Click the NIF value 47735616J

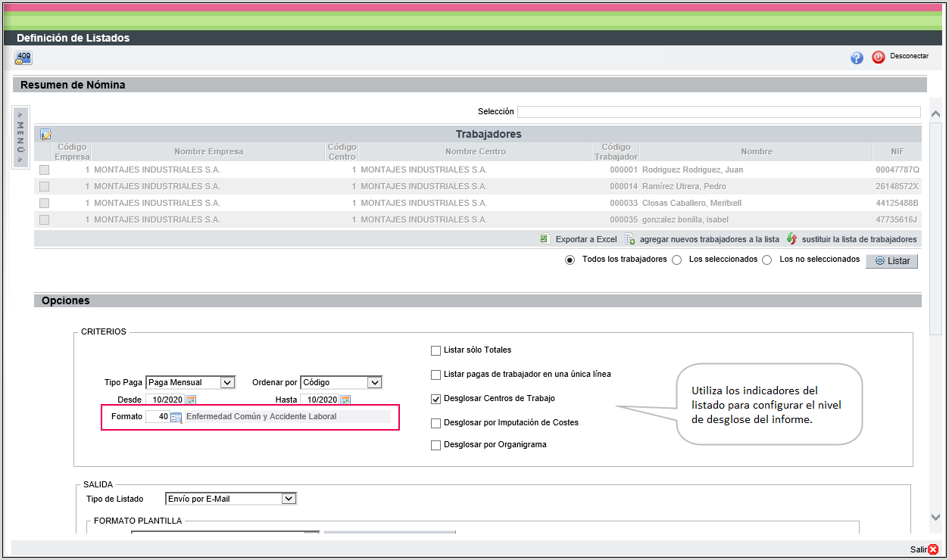[897, 220]
